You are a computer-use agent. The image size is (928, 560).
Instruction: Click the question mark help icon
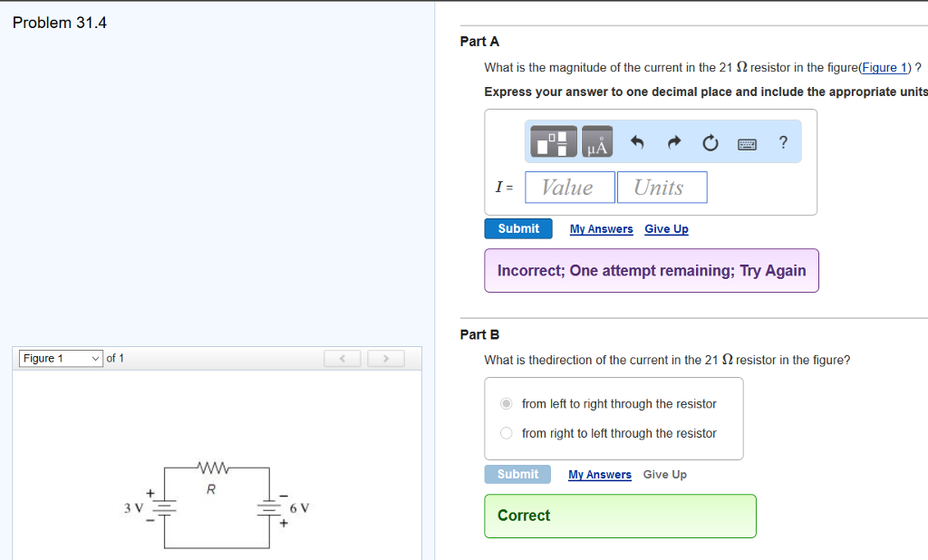(x=782, y=141)
